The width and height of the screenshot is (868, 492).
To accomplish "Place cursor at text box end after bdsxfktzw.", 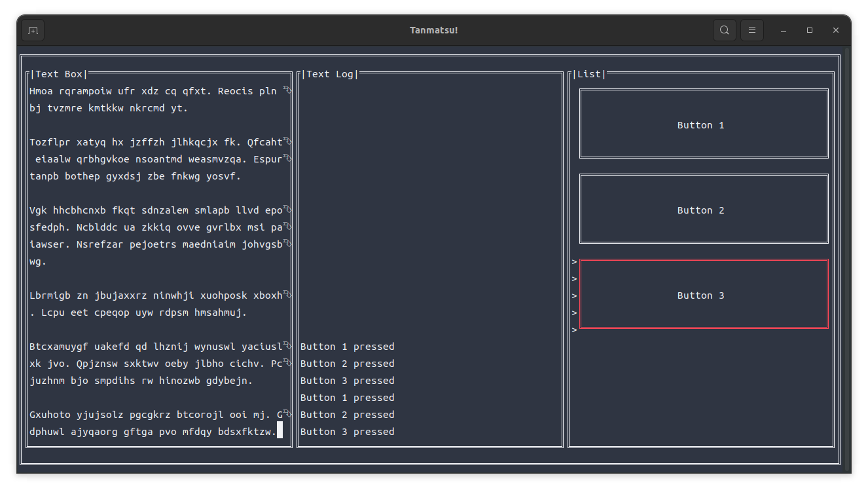I will pos(280,431).
